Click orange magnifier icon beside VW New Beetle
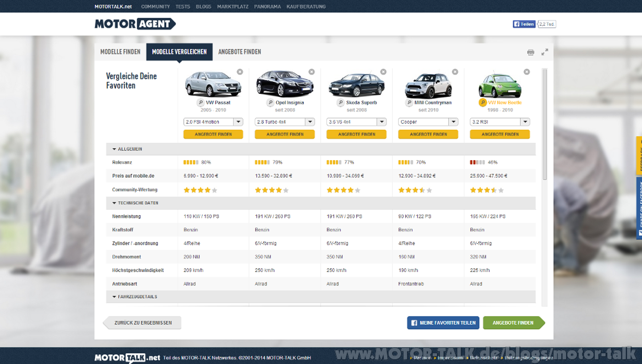642x364 pixels. pos(483,102)
